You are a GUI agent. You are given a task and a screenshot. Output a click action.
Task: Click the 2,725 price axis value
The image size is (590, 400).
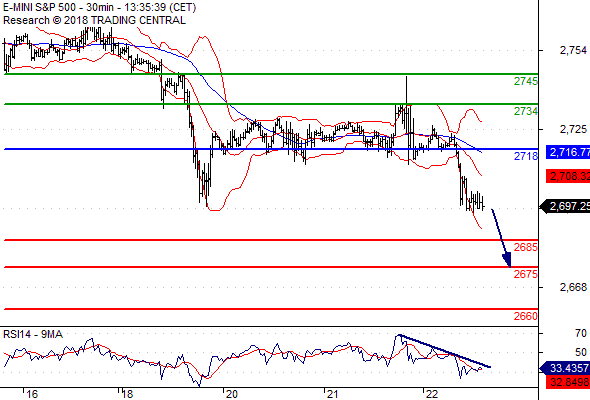tap(573, 129)
